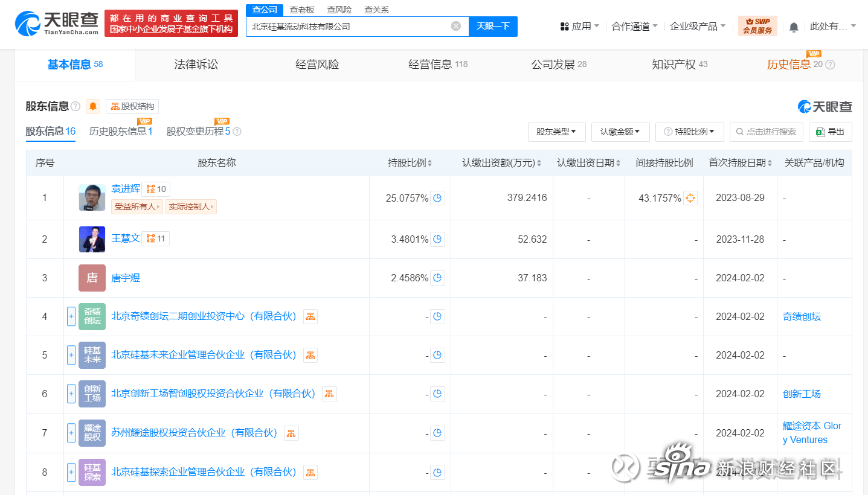
Task: Click the 实际控制人 tag under 袁进辉
Action: click(x=191, y=207)
